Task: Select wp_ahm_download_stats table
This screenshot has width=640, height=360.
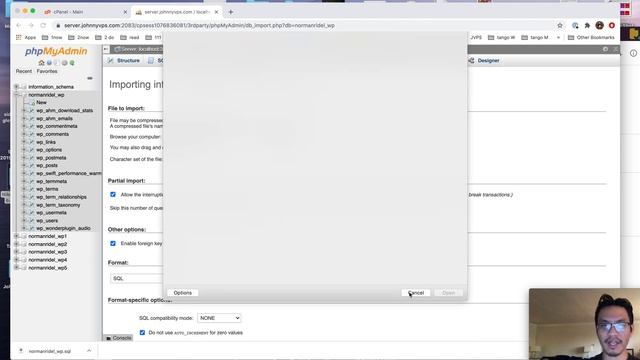Action: pyautogui.click(x=64, y=111)
